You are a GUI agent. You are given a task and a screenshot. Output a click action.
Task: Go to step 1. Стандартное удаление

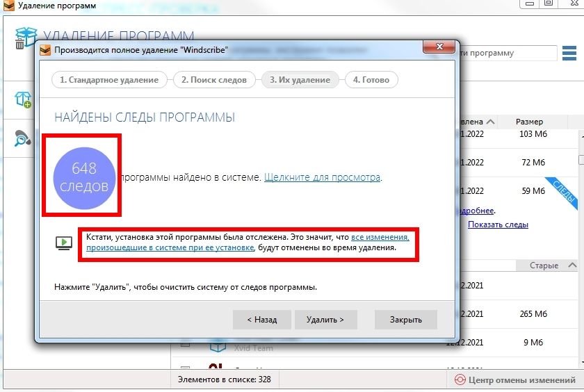[x=109, y=80]
